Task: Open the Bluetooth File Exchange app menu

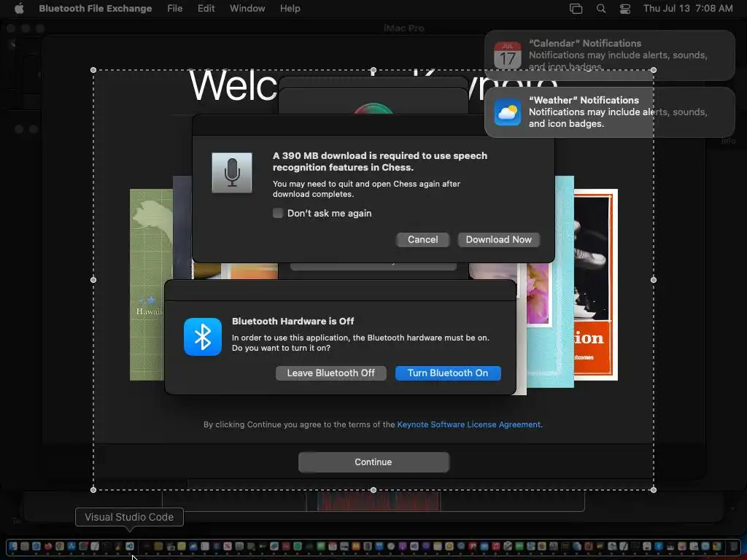Action: [96, 8]
